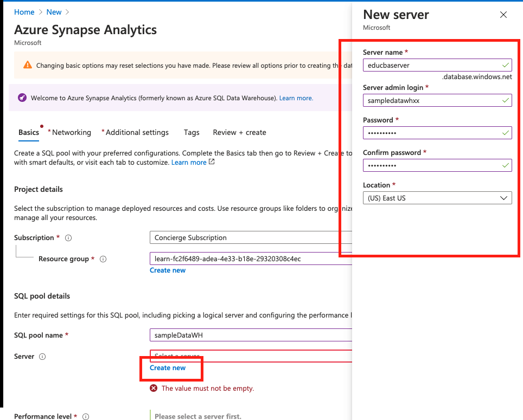
Task: Click the red error icon beside empty value message
Action: click(154, 388)
